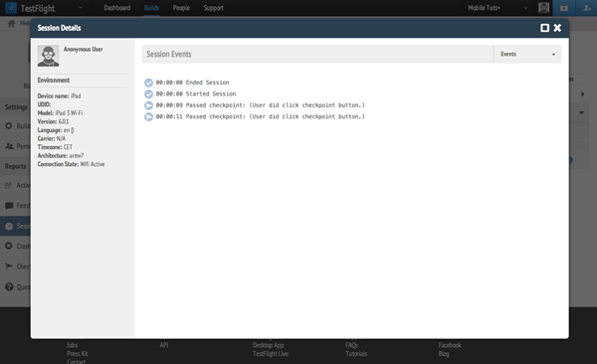Close the Session Details dialog
Screen dimensions: 597x364
[557, 28]
